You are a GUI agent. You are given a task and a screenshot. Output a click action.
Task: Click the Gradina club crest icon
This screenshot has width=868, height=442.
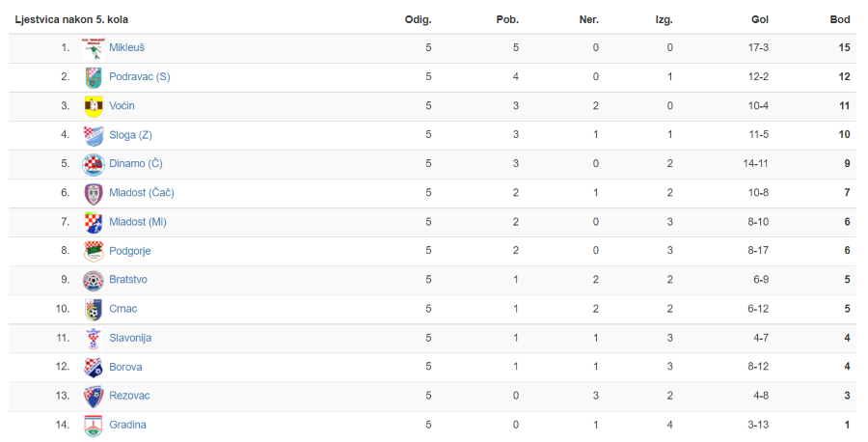(93, 426)
